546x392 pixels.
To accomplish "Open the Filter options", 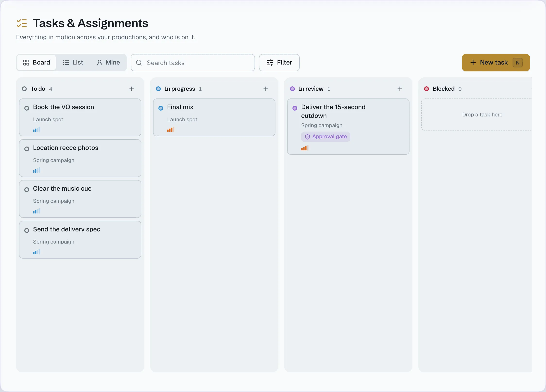I will [x=279, y=63].
